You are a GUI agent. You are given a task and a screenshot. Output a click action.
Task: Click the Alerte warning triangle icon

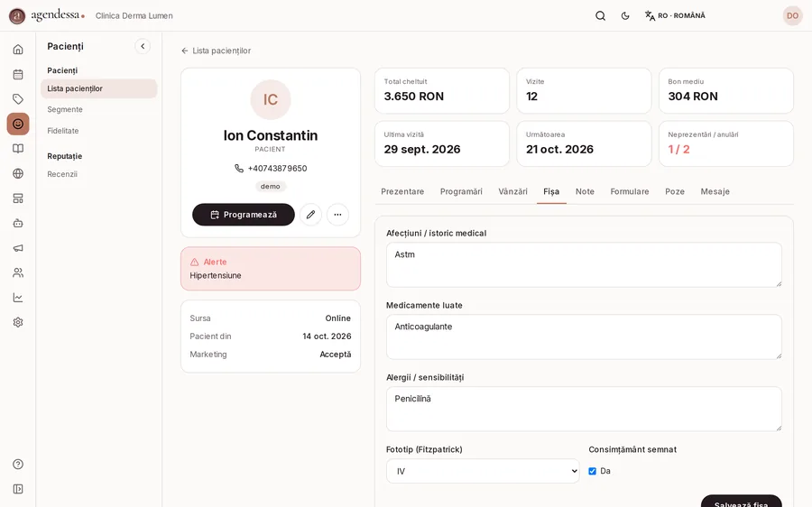(195, 262)
